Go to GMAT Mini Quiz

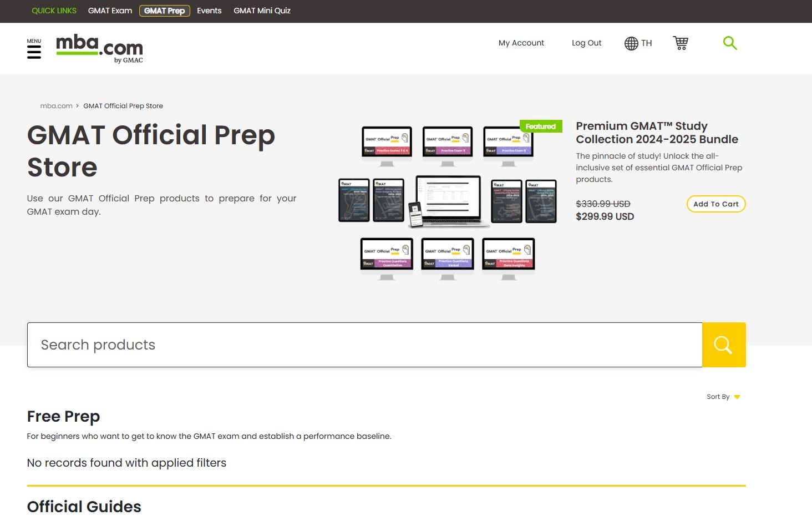pos(262,11)
